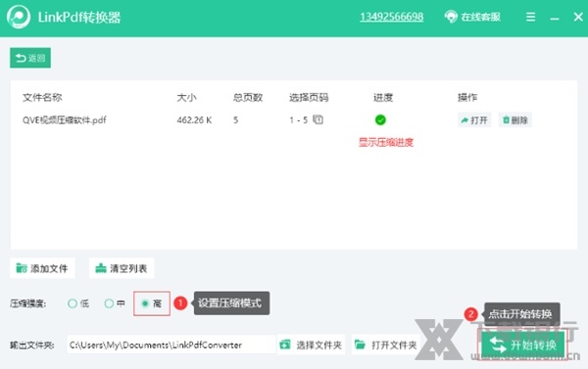588x369 pixels.
Task: Click the phone number 13492566698 link
Action: (x=391, y=17)
